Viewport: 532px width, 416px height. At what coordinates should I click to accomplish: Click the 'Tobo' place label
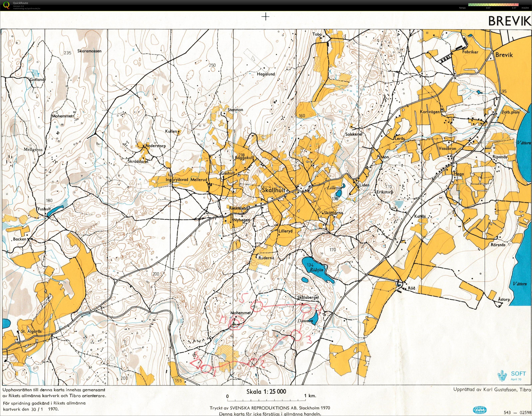(317, 34)
